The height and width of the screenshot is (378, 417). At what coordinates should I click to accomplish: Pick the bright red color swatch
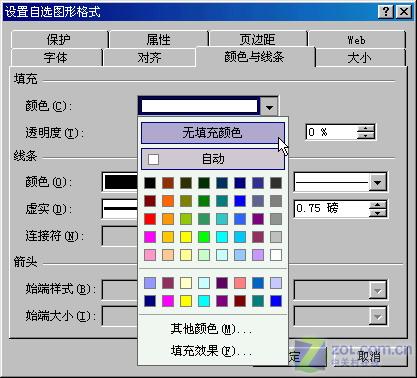pyautogui.click(x=150, y=219)
